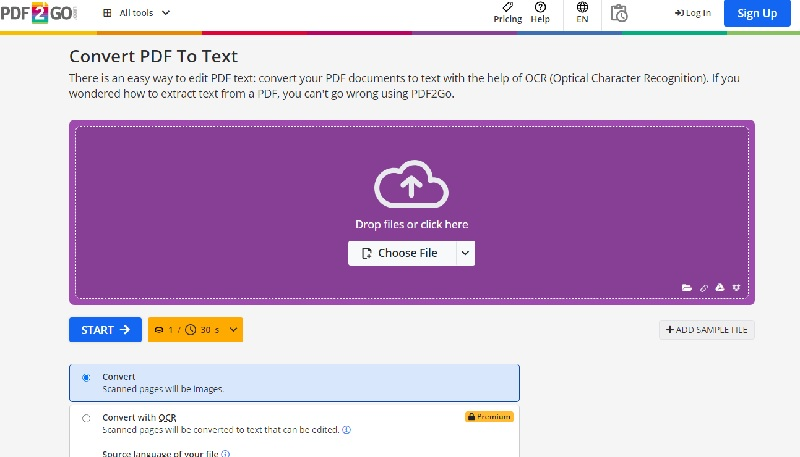Browse files with the folder icon
The height and width of the screenshot is (457, 800).
(687, 288)
